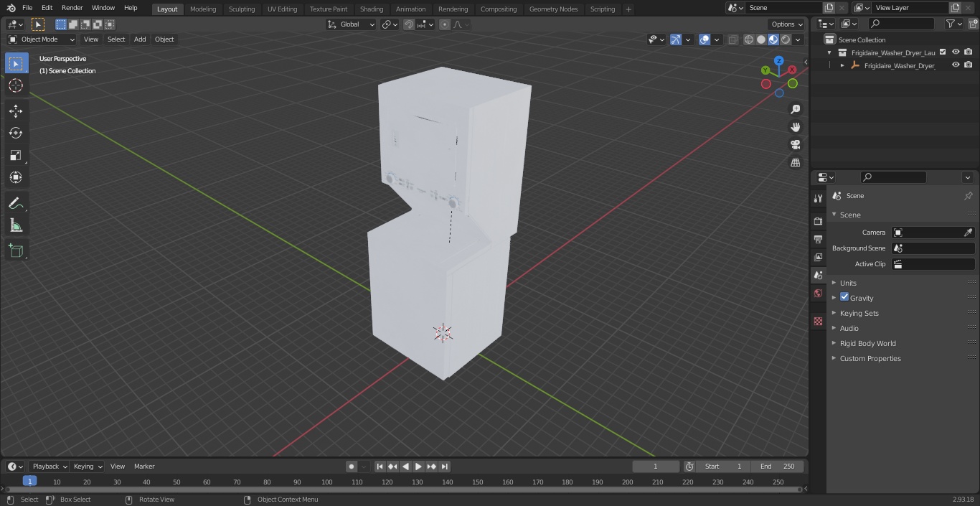
Task: Open the Playback dropdown in timeline
Action: (50, 467)
